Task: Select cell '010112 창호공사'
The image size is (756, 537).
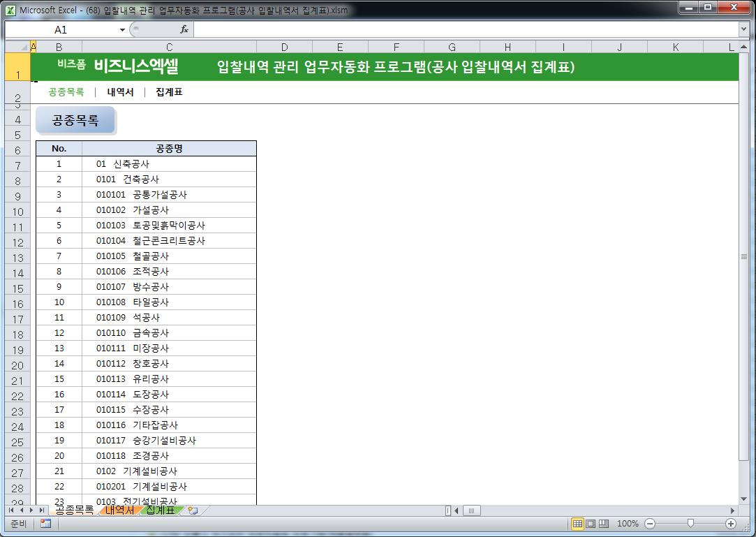Action: coord(169,363)
